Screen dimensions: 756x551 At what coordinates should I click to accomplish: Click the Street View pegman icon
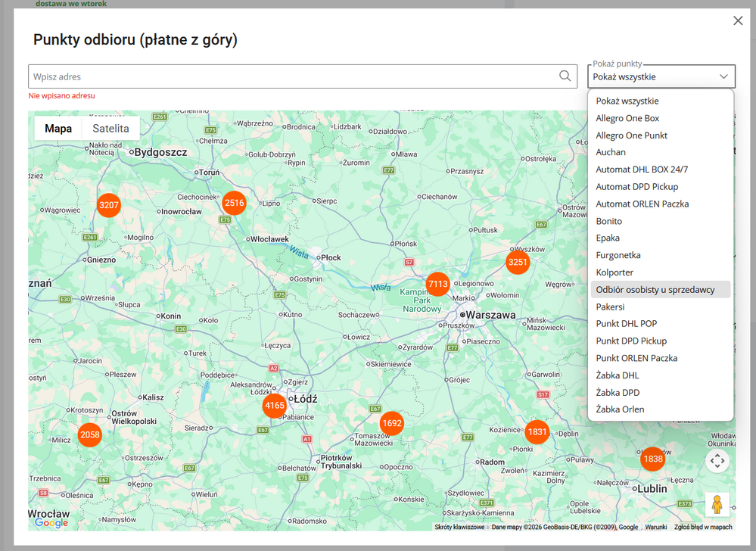717,505
